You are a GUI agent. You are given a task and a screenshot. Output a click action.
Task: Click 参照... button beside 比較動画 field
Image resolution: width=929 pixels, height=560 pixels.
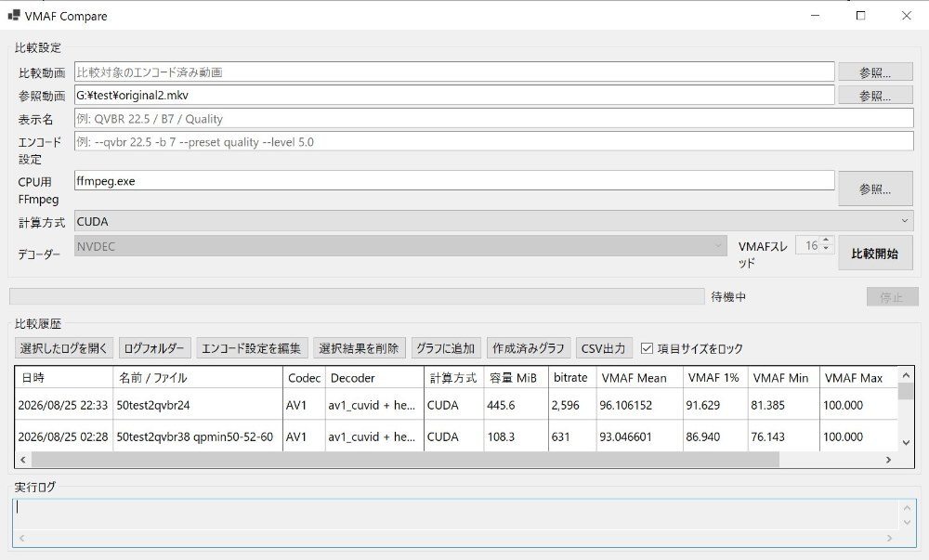[875, 72]
